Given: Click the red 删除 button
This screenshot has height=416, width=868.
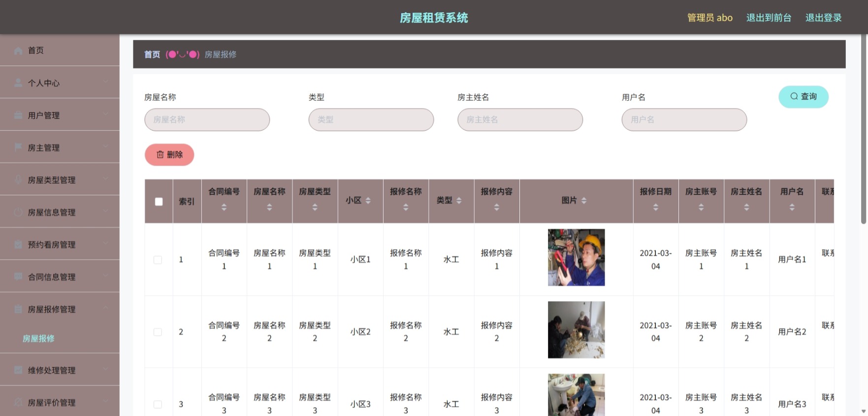Looking at the screenshot, I should point(169,155).
